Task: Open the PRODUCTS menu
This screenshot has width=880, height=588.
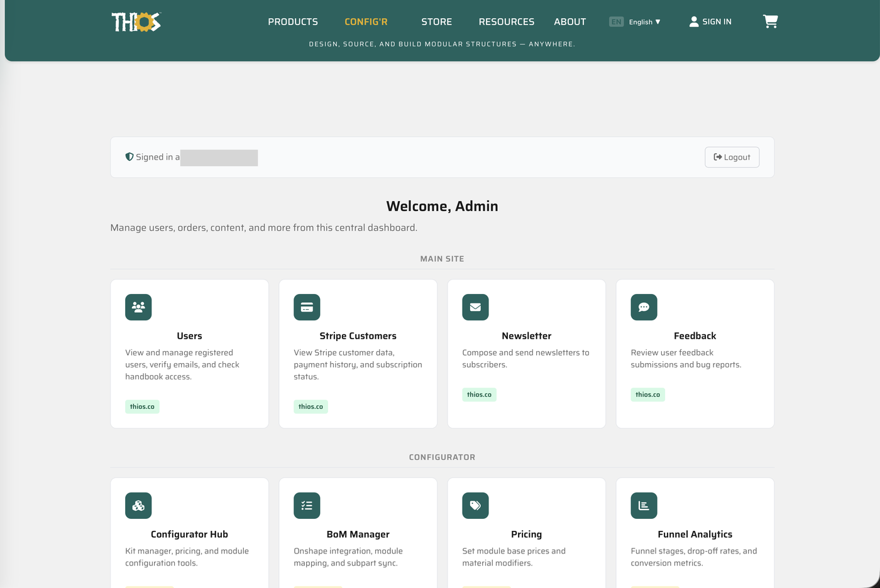Action: coord(293,22)
